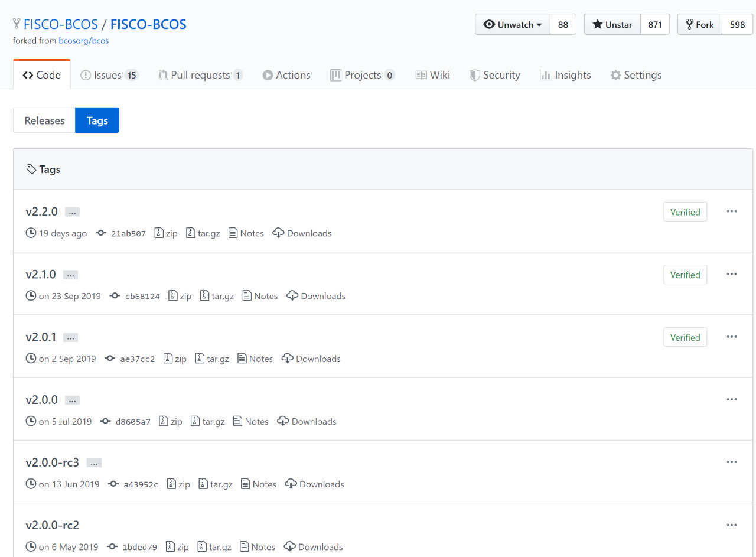Screen dimensions: 756x557
Task: Go to the Pull requests tab
Action: (200, 75)
